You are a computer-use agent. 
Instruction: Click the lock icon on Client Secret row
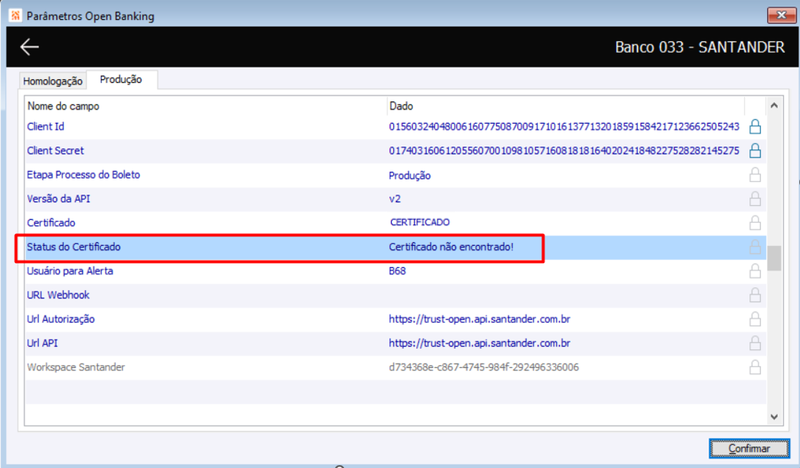coord(755,151)
